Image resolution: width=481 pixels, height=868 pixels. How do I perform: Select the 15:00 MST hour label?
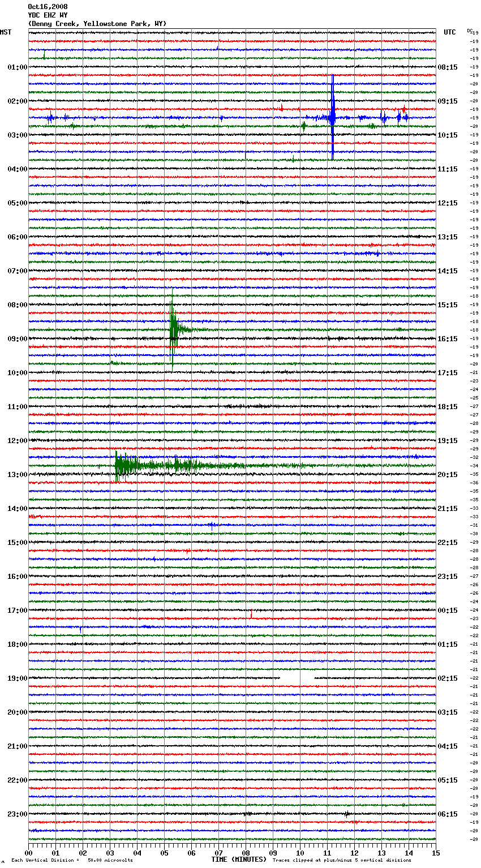tap(18, 543)
